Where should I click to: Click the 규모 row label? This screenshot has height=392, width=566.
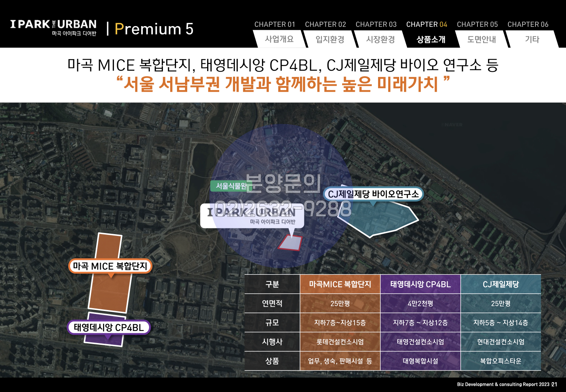click(x=272, y=323)
